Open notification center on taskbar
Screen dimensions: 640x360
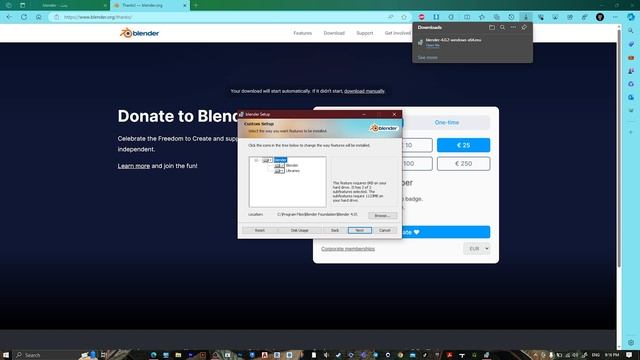pyautogui.click(x=629, y=355)
